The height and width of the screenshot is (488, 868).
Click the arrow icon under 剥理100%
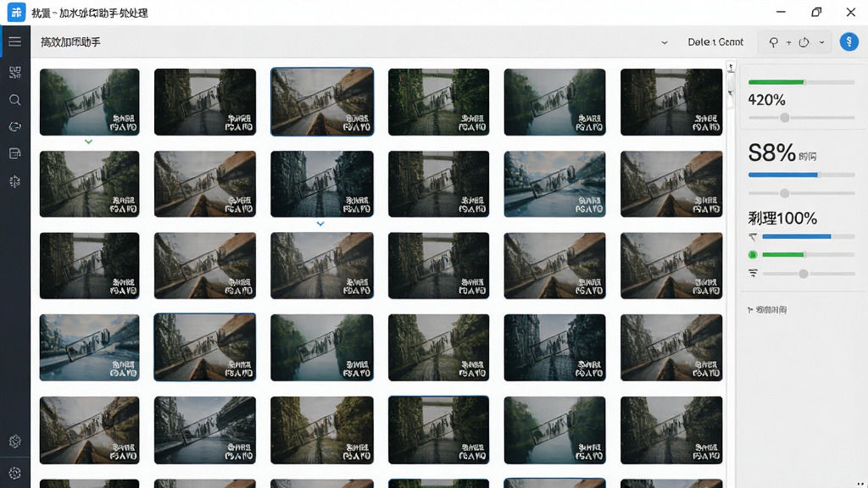coord(753,237)
